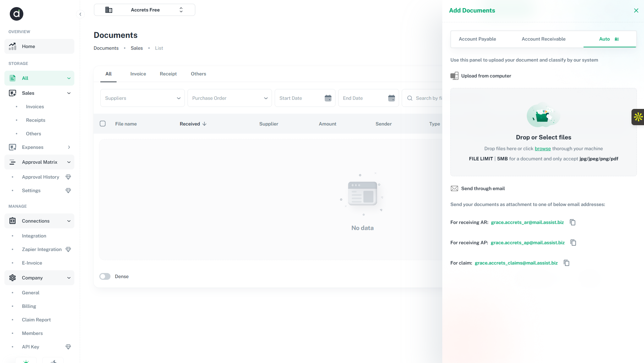
Task: Expand the Expenses menu chevron
Action: [x=69, y=147]
